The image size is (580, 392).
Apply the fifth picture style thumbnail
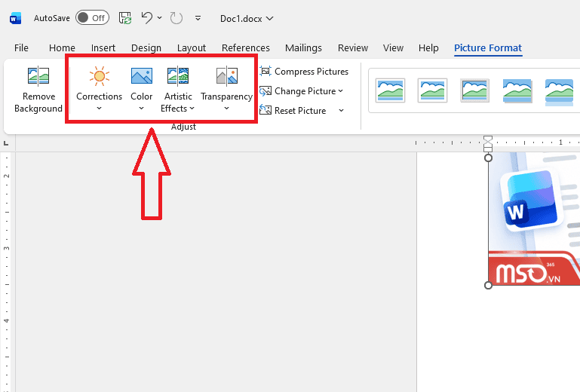click(559, 92)
